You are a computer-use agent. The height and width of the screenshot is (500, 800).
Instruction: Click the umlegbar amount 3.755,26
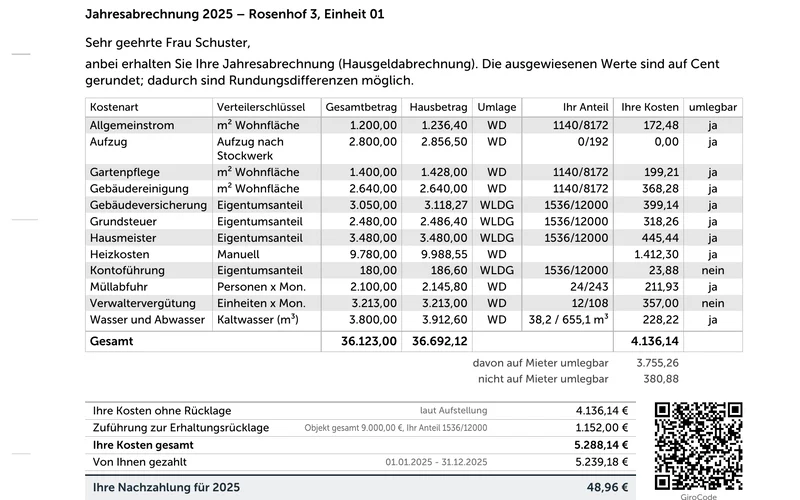click(657, 363)
